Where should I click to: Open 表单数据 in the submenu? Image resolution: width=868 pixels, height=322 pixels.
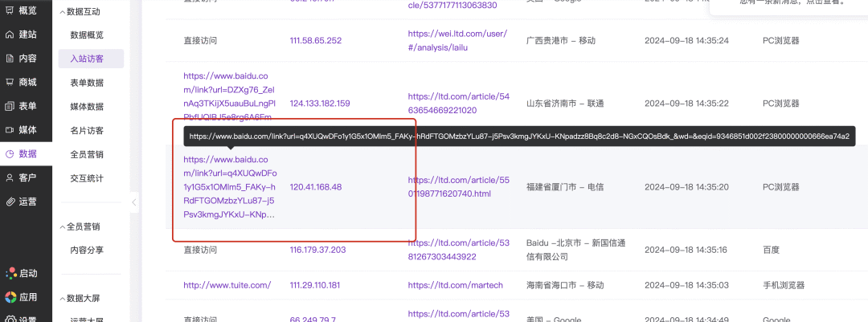(x=87, y=83)
